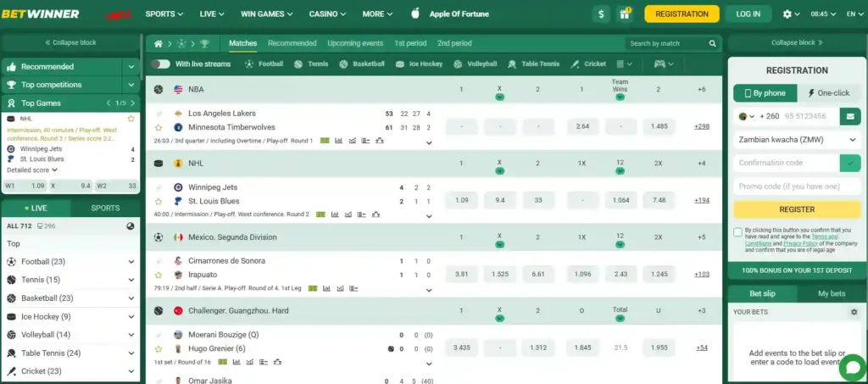Click the phone number input field
Viewport: 868px width, 384px height.
[x=810, y=116]
